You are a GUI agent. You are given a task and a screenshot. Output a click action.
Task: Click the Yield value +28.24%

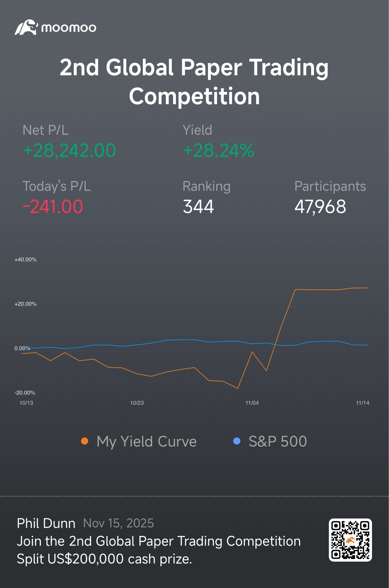pyautogui.click(x=219, y=151)
